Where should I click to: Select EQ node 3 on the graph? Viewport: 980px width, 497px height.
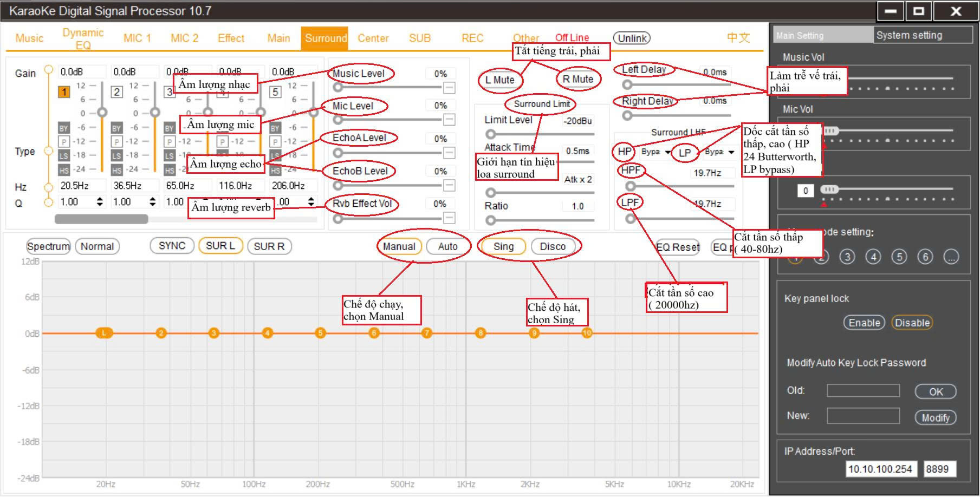[214, 332]
